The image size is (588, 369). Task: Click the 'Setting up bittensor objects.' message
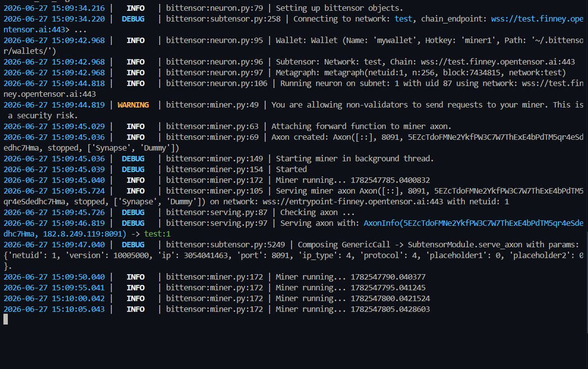click(339, 8)
